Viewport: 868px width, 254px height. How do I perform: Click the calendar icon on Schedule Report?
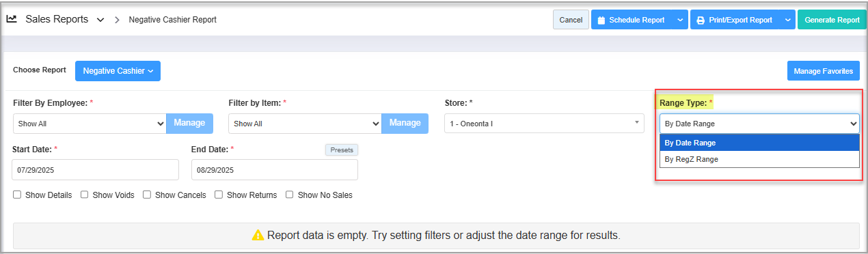tap(601, 20)
